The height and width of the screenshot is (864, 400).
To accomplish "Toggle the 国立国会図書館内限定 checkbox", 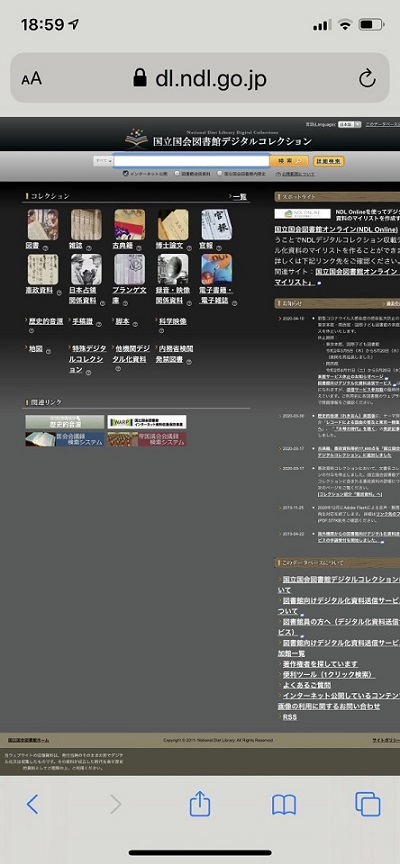I will point(220,173).
